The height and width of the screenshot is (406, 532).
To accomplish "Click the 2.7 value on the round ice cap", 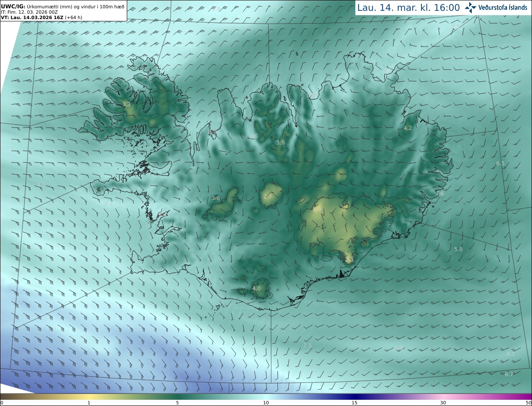I will [x=267, y=196].
